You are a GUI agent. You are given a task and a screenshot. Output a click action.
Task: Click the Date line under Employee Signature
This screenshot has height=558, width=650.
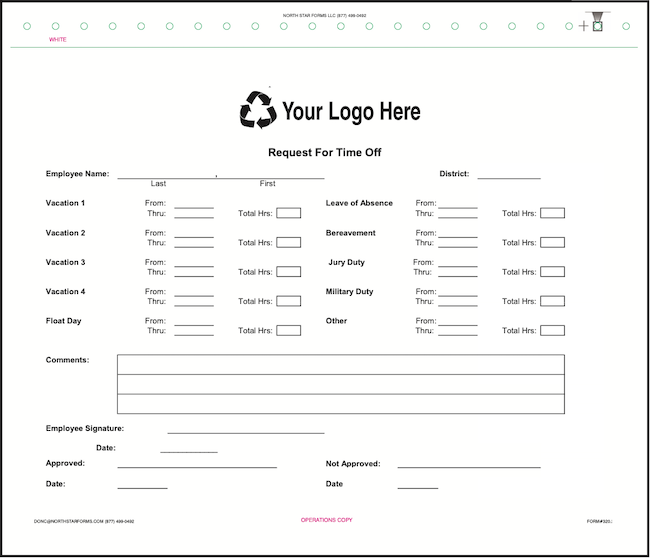pyautogui.click(x=189, y=449)
